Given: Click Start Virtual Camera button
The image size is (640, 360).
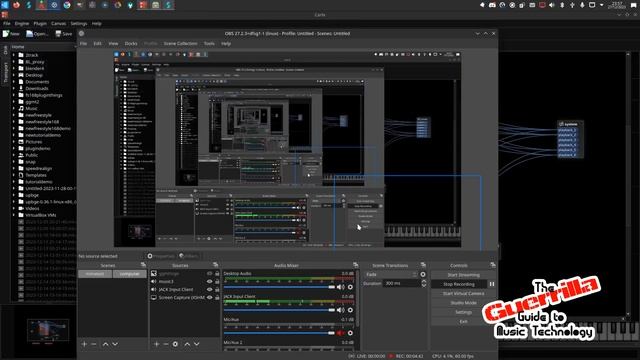Looking at the screenshot, I should [463, 293].
